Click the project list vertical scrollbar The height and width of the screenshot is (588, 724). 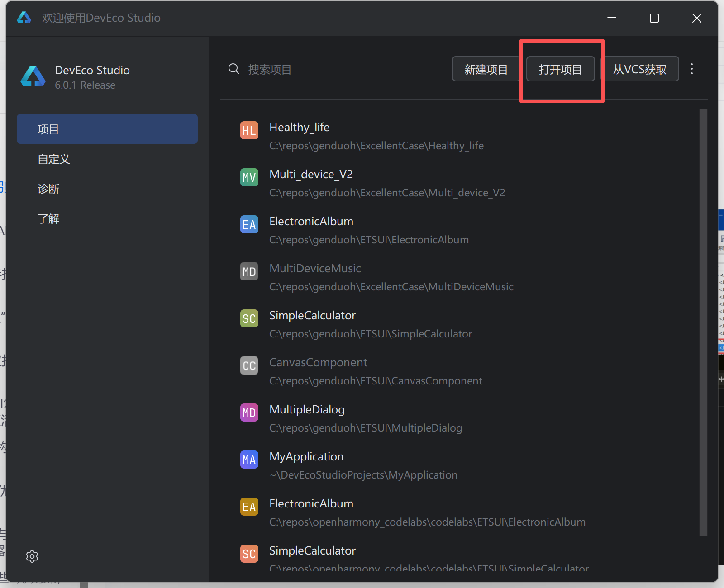click(x=704, y=322)
